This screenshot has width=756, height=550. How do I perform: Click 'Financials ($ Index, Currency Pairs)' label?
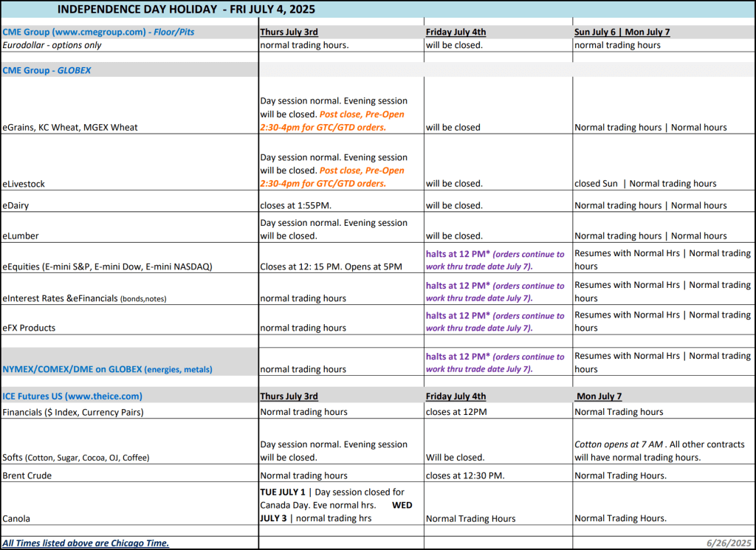pos(73,412)
